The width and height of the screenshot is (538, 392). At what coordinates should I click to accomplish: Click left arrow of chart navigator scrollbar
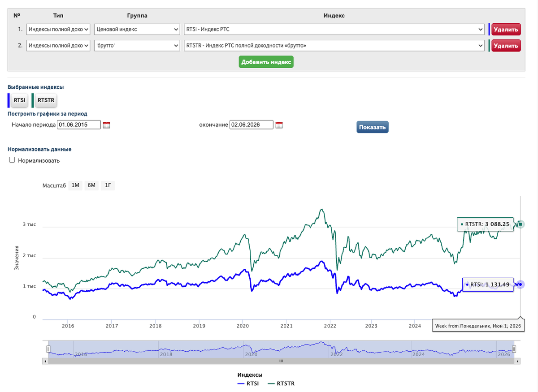click(45, 361)
